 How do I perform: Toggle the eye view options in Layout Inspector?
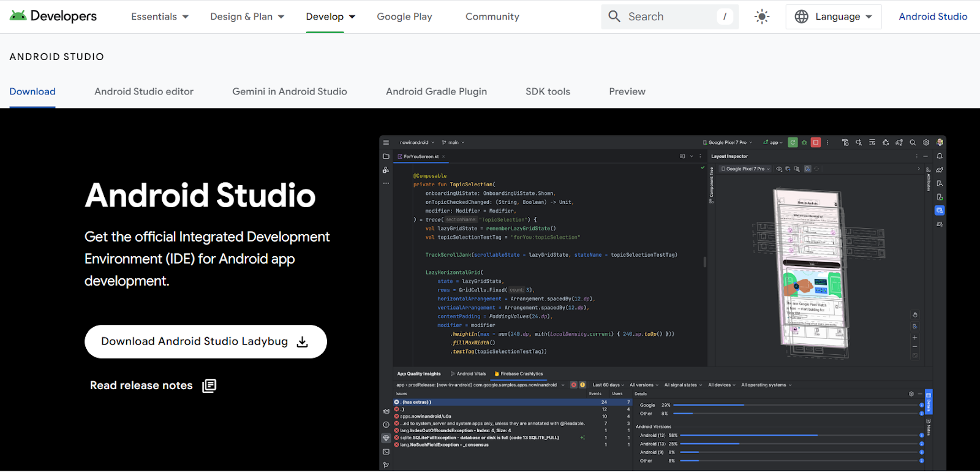click(x=779, y=169)
